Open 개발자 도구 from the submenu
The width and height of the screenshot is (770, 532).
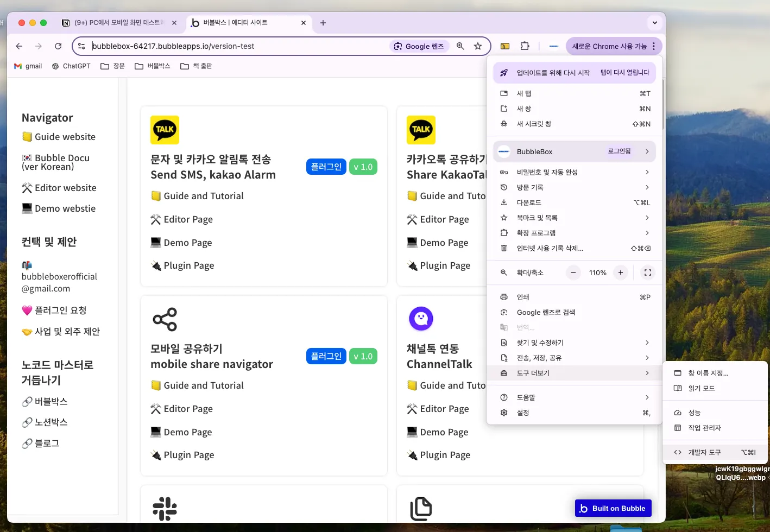tap(716, 452)
